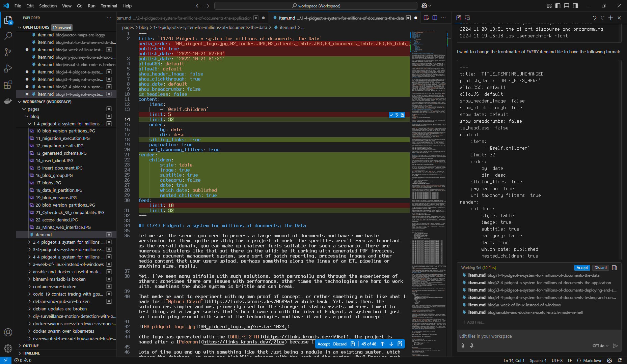Go to next change with down arrow
The height and width of the screenshot is (364, 627).
[391, 344]
